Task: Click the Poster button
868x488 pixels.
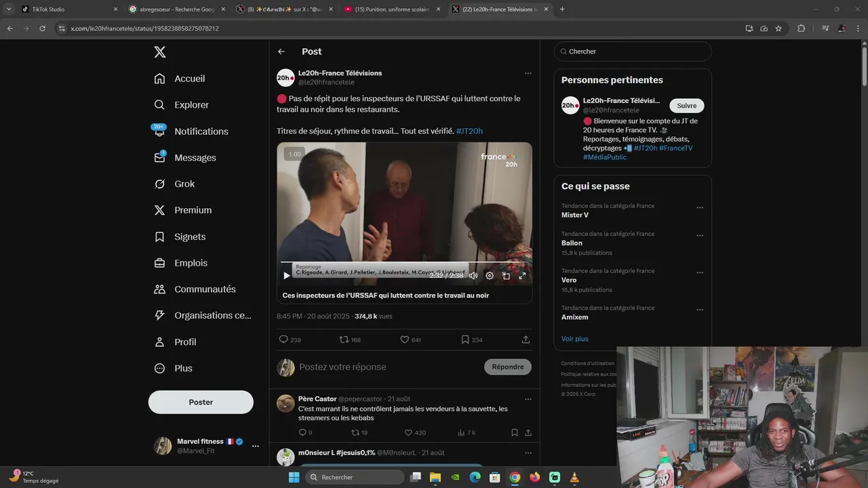Action: [x=201, y=402]
